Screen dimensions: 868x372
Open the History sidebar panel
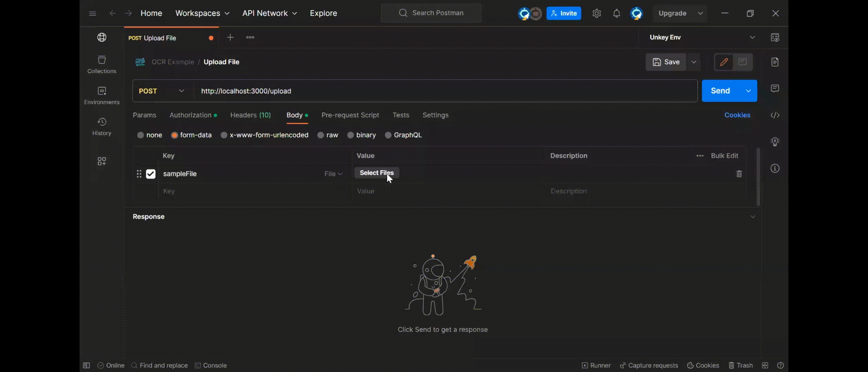tap(102, 126)
